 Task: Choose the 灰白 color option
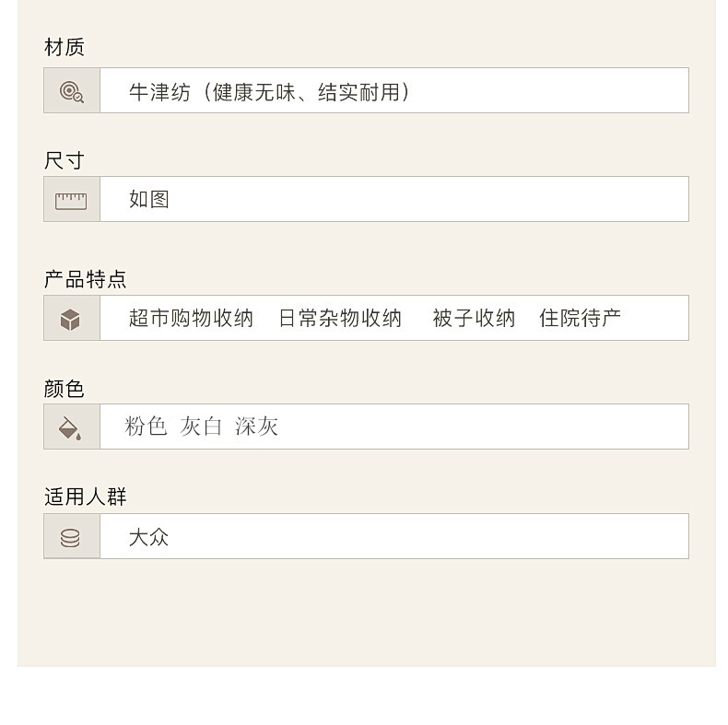click(202, 427)
